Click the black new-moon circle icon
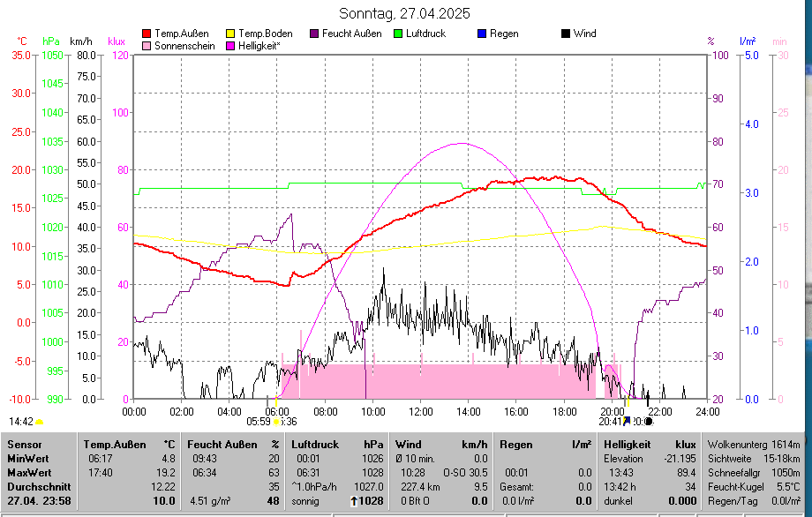 click(649, 422)
